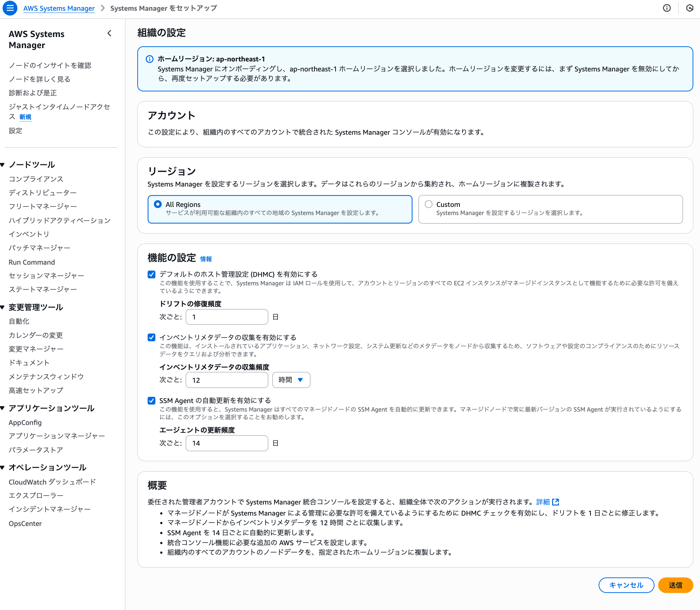Viewport: 700px width, 610px height.
Task: Open 高速セットアップ in sidebar
Action: point(36,391)
